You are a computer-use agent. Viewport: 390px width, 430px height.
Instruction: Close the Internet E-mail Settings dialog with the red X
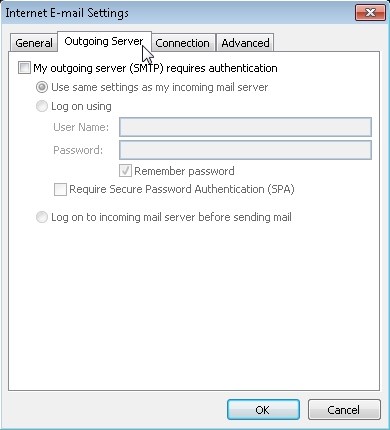[x=370, y=13]
